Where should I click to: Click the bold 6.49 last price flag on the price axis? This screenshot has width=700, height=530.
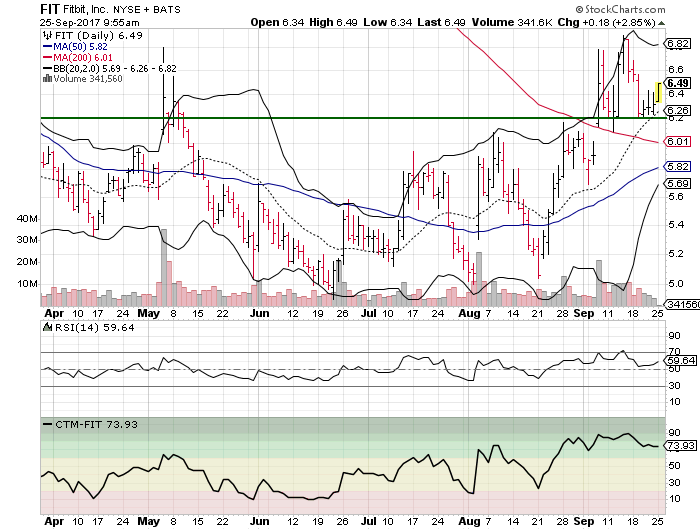678,83
